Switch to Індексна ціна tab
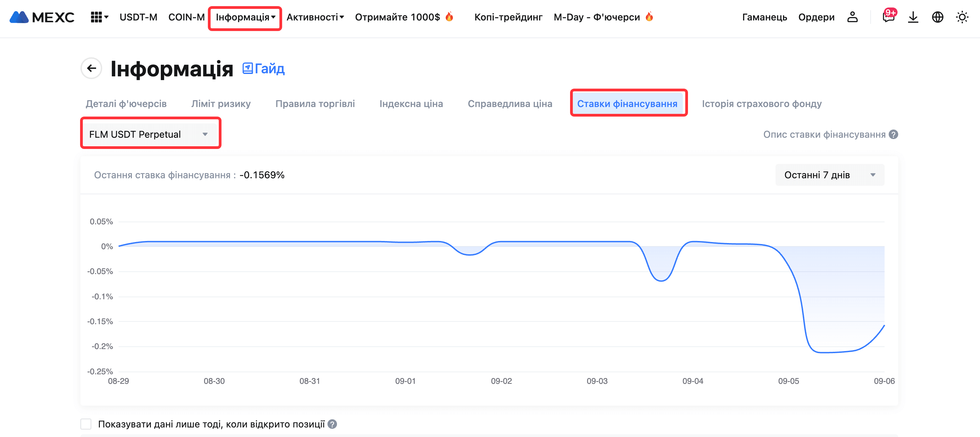This screenshot has width=980, height=437. coord(411,104)
